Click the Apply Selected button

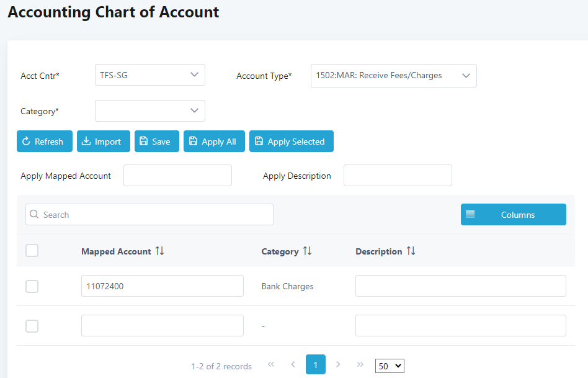(x=292, y=141)
